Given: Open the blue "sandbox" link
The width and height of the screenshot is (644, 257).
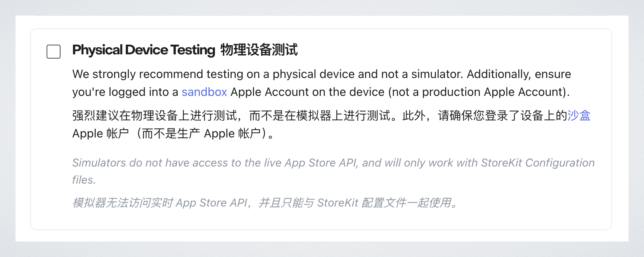Looking at the screenshot, I should [x=204, y=92].
